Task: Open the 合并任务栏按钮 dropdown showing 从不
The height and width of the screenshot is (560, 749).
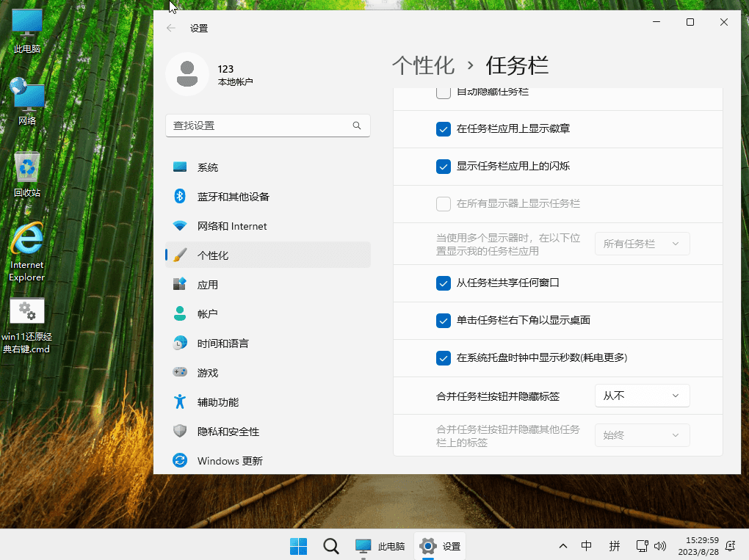Action: click(x=642, y=396)
